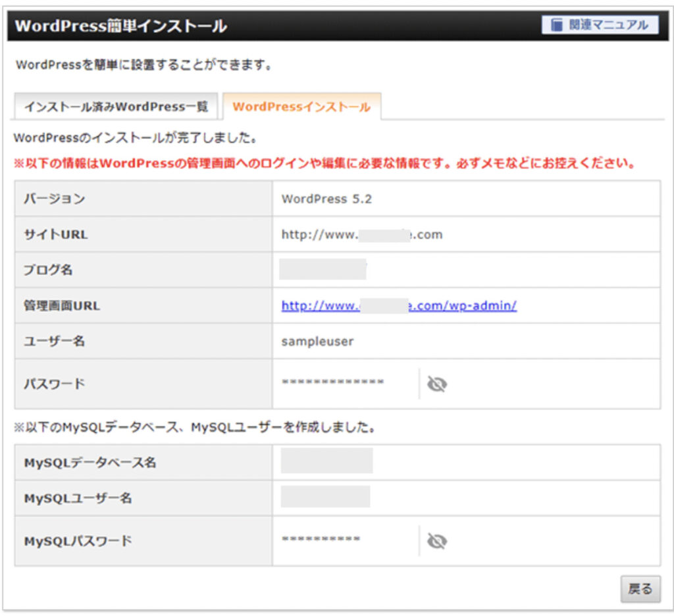Viewport: 674px width, 616px height.
Task: Click the 管理画面URL row label
Action: coord(61,305)
